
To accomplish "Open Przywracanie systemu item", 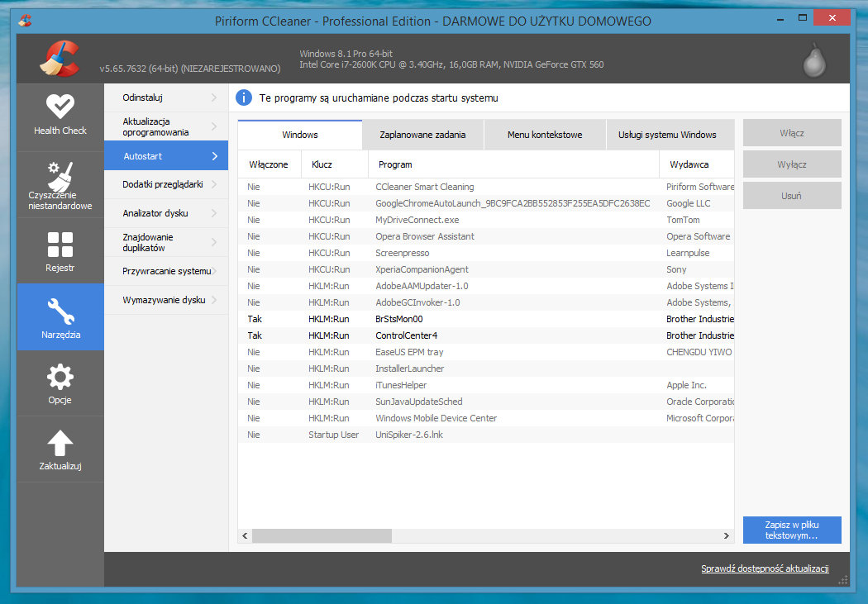I will tap(166, 271).
